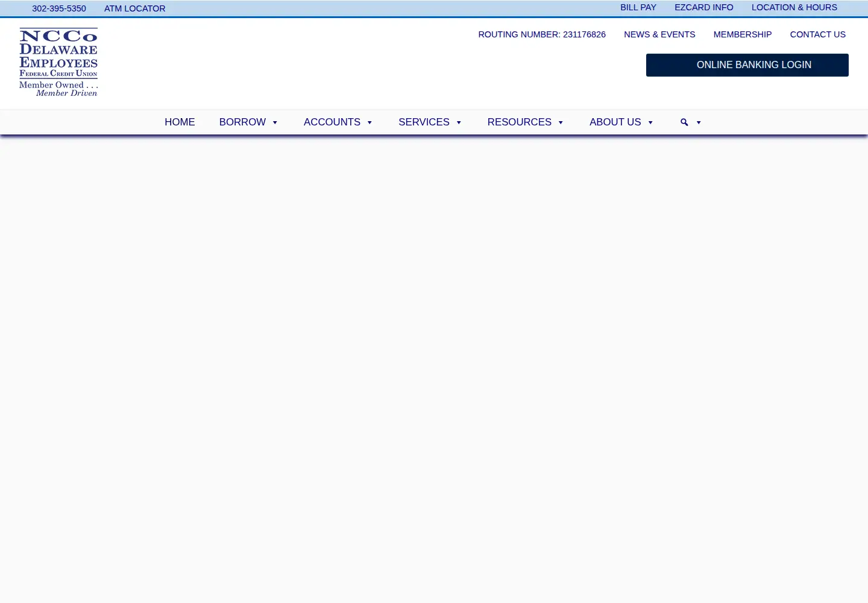This screenshot has height=603, width=868.
Task: Open the Contact Us link
Action: pos(818,34)
